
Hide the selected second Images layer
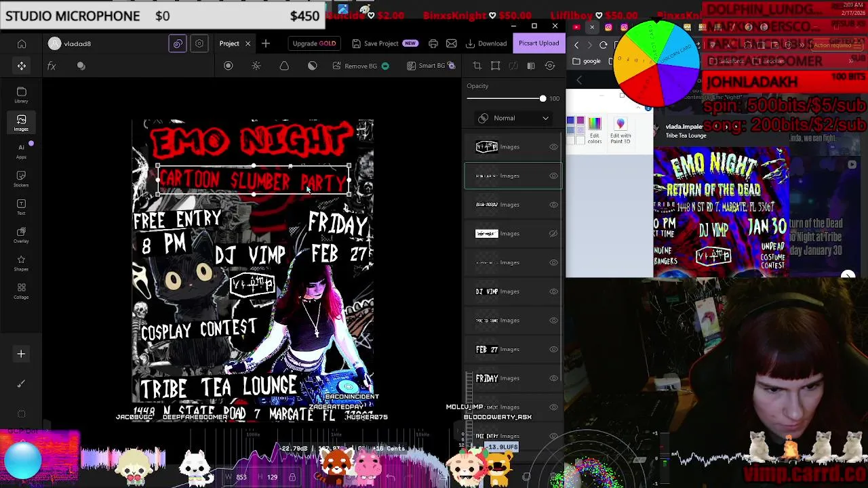click(553, 176)
